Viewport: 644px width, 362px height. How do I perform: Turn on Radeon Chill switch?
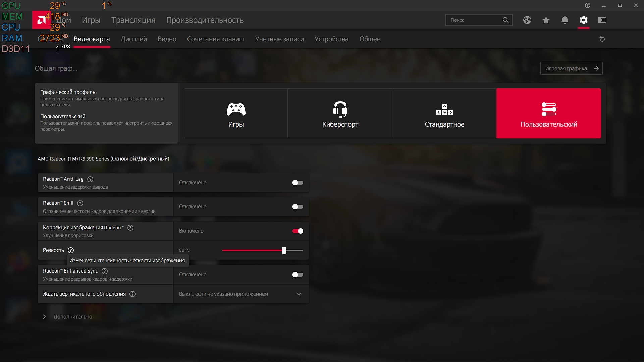coord(298,207)
